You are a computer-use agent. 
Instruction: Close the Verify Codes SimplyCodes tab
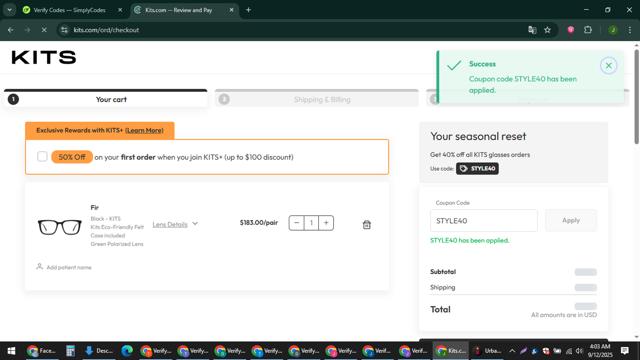tap(120, 10)
